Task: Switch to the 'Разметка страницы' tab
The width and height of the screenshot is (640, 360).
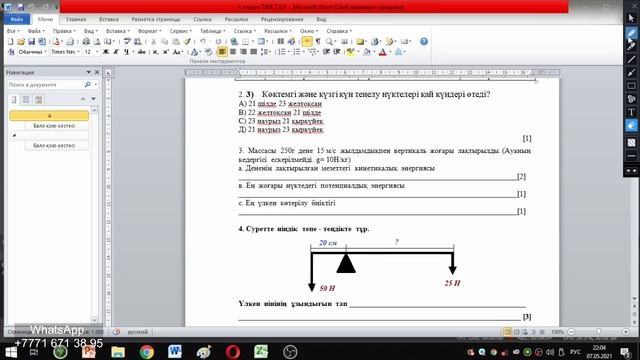Action: [156, 19]
